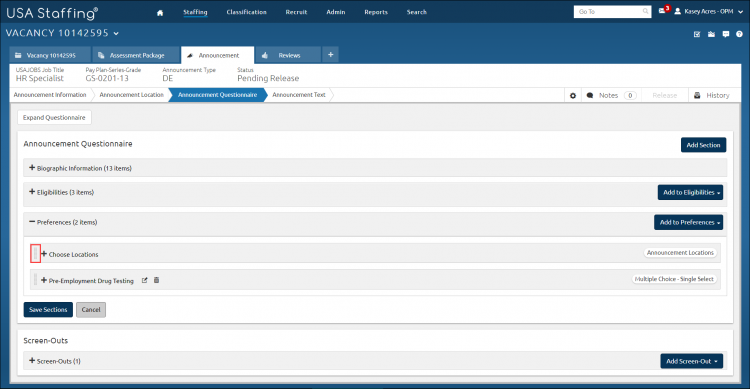This screenshot has width=750, height=389.
Task: View the announcement History
Action: coord(712,96)
